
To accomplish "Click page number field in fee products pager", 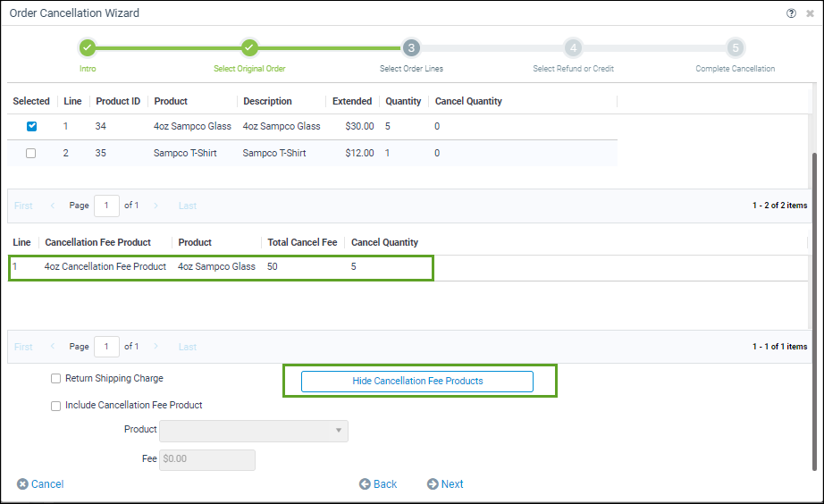I will click(106, 347).
